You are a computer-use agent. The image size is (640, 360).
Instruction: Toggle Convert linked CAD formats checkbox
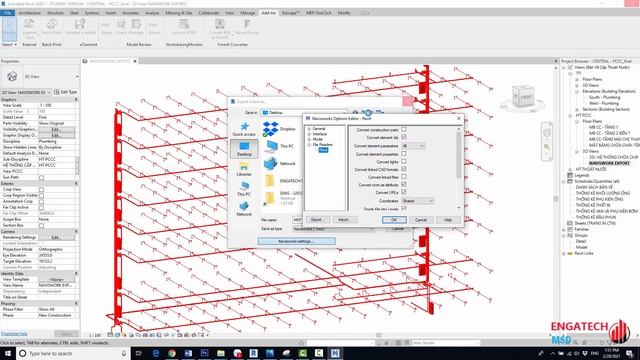pos(404,169)
